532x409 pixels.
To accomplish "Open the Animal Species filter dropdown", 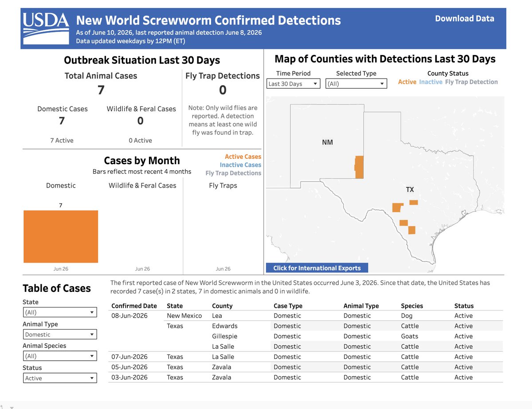I will (x=60, y=356).
